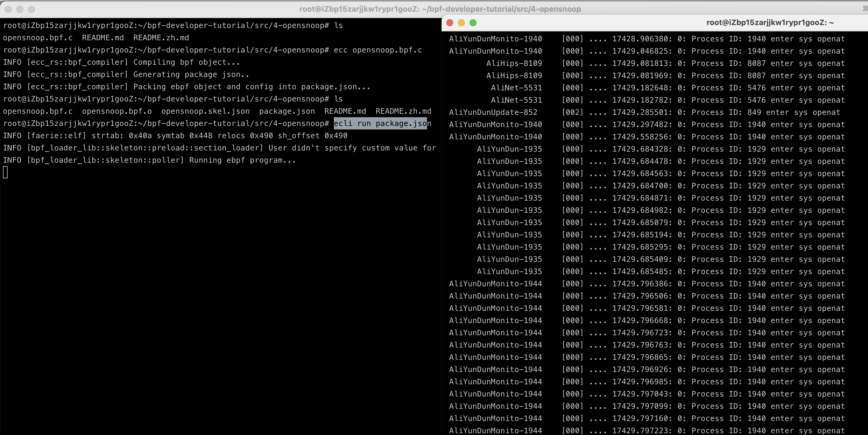
Task: Select the highlighted ecli run package.json command
Action: tap(380, 123)
